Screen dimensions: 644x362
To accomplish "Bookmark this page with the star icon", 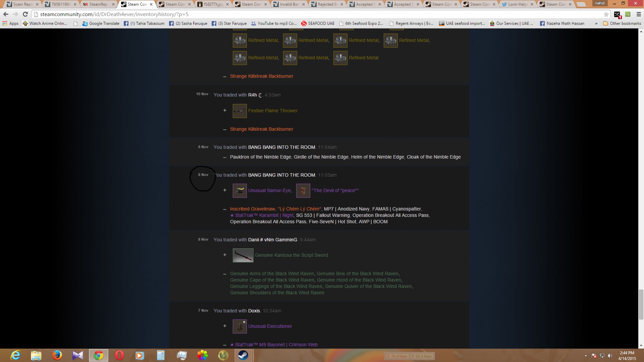I will click(x=606, y=14).
